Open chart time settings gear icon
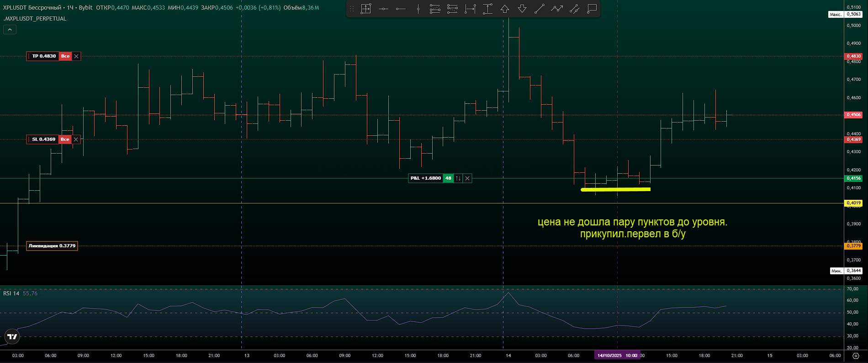868x363 pixels. [x=856, y=356]
